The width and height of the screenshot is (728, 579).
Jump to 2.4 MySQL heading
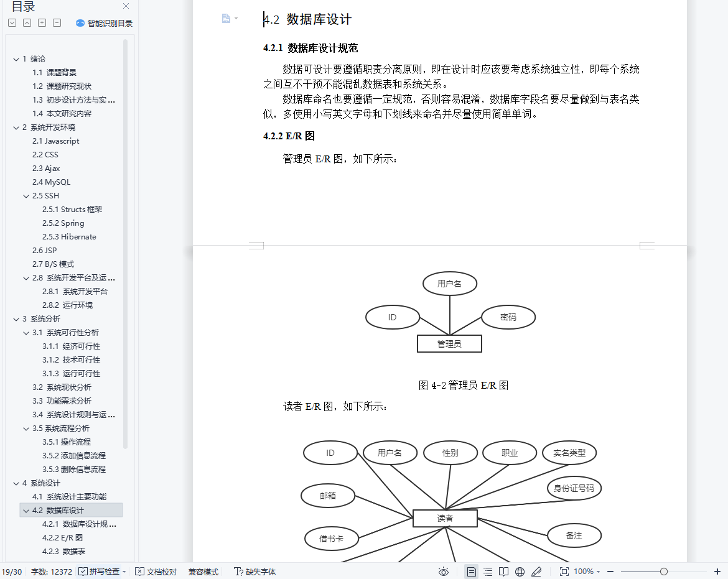point(51,182)
